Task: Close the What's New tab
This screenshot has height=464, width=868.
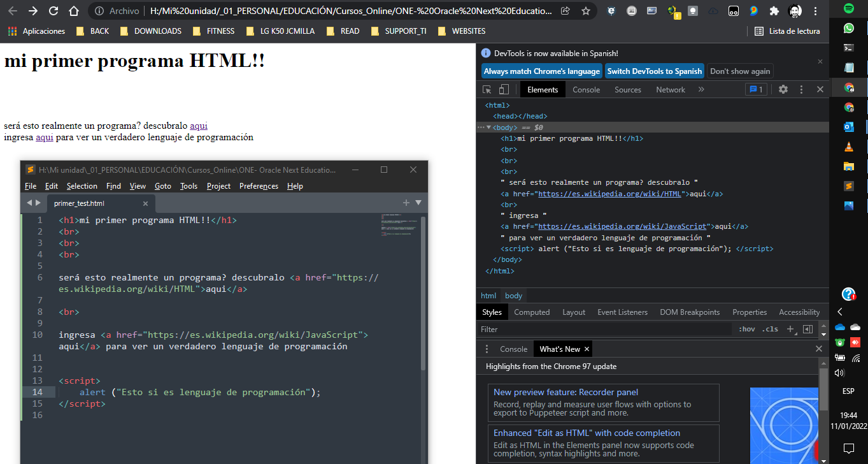Action: 587,349
